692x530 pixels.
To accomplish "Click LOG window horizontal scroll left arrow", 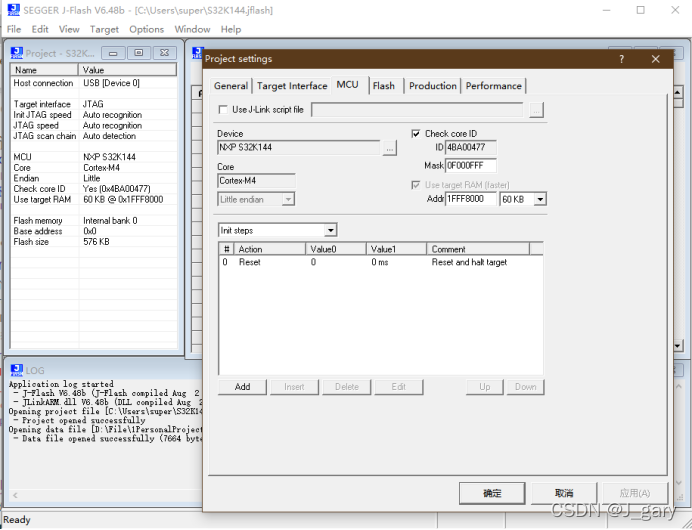I will [x=15, y=495].
